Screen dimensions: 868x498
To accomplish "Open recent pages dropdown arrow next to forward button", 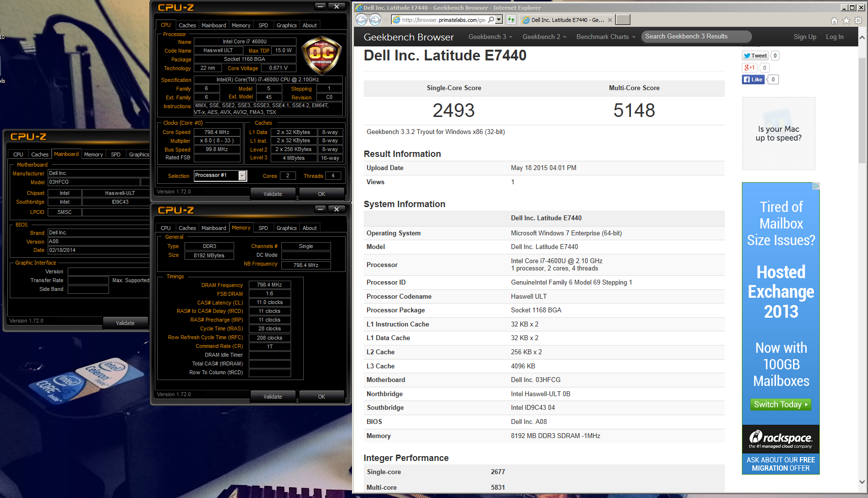I will pyautogui.click(x=386, y=20).
